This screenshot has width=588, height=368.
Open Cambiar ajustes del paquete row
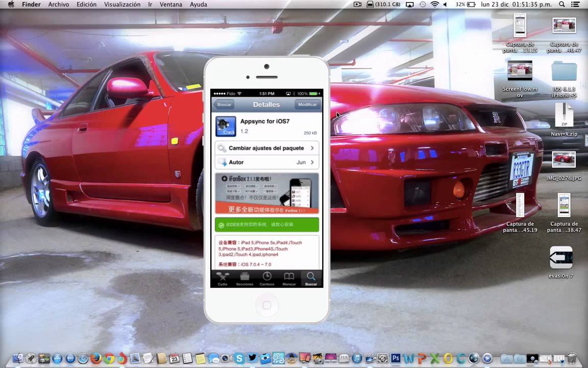(267, 148)
